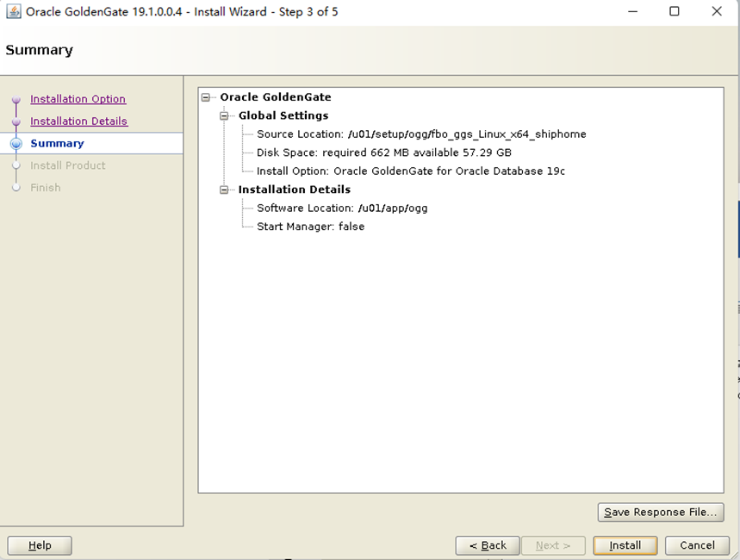740x560 pixels.
Task: Click the Install Product step label
Action: pyautogui.click(x=68, y=165)
